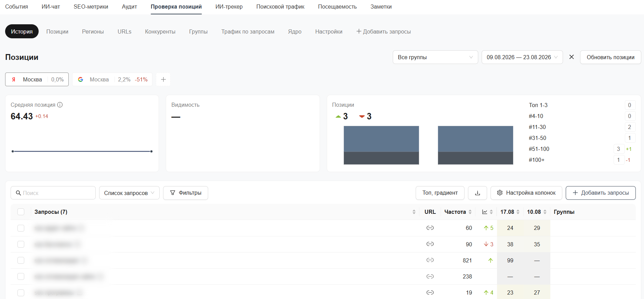Open the SEO-метрики tab
This screenshot has height=299, width=644.
click(91, 6)
